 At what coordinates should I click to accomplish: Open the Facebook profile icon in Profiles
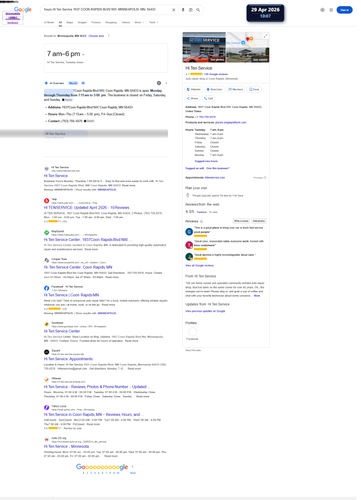pos(192,331)
